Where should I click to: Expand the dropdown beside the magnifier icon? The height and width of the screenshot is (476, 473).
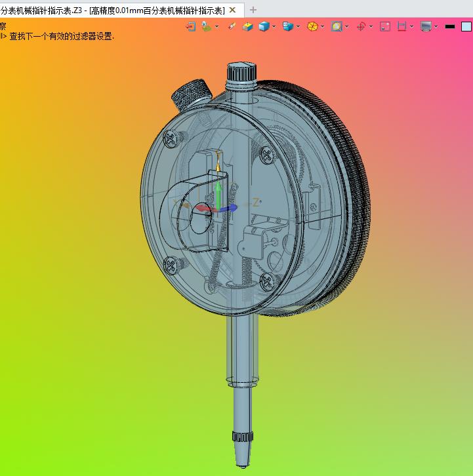pyautogui.click(x=346, y=27)
